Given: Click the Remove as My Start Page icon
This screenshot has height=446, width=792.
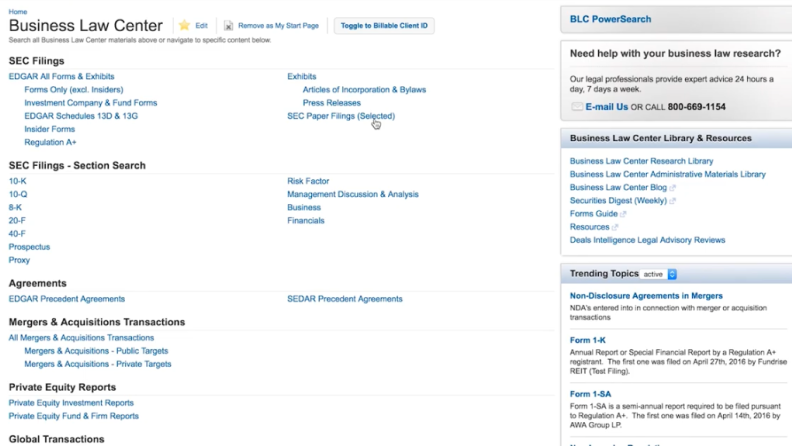Looking at the screenshot, I should (229, 25).
